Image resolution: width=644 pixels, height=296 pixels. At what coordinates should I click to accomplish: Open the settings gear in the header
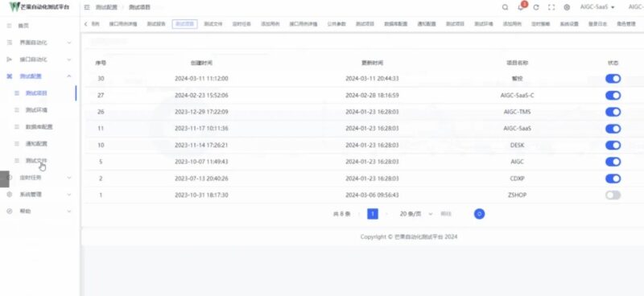(x=567, y=7)
